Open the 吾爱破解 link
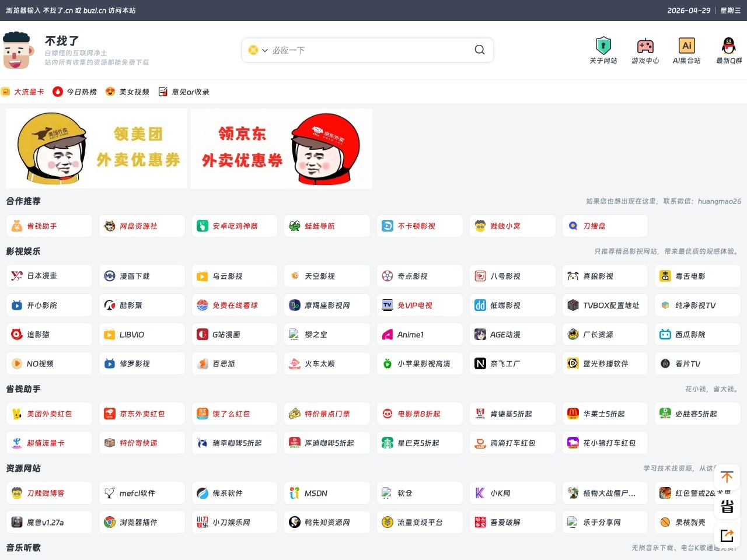747x560 pixels. (x=512, y=523)
